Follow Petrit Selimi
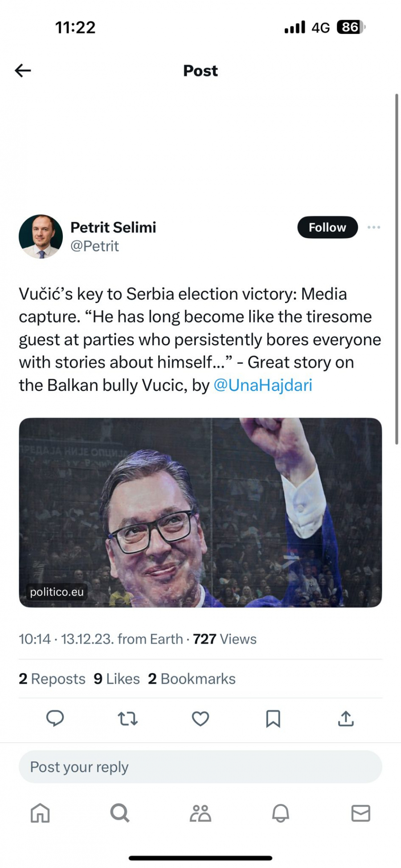The width and height of the screenshot is (401, 868). click(327, 227)
